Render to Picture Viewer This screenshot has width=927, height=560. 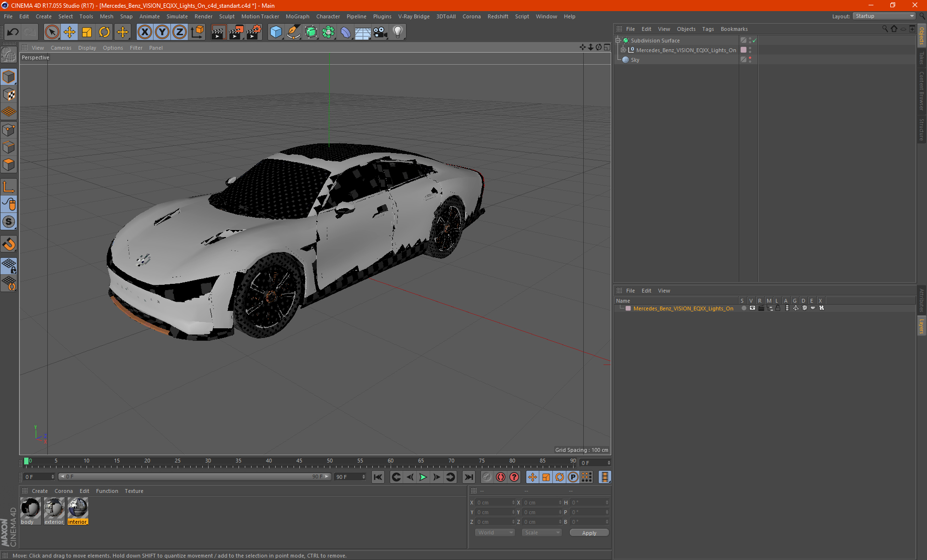click(236, 32)
